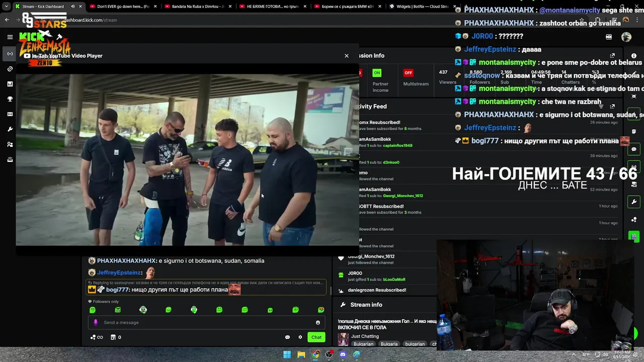Click the first green emote in chat bar

click(93, 310)
